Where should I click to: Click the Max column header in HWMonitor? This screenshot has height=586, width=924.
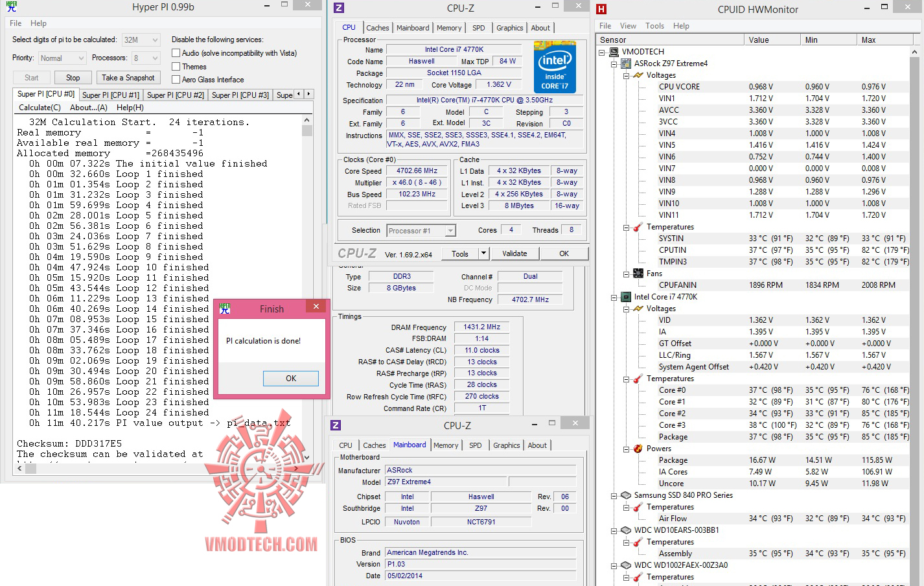click(x=882, y=40)
